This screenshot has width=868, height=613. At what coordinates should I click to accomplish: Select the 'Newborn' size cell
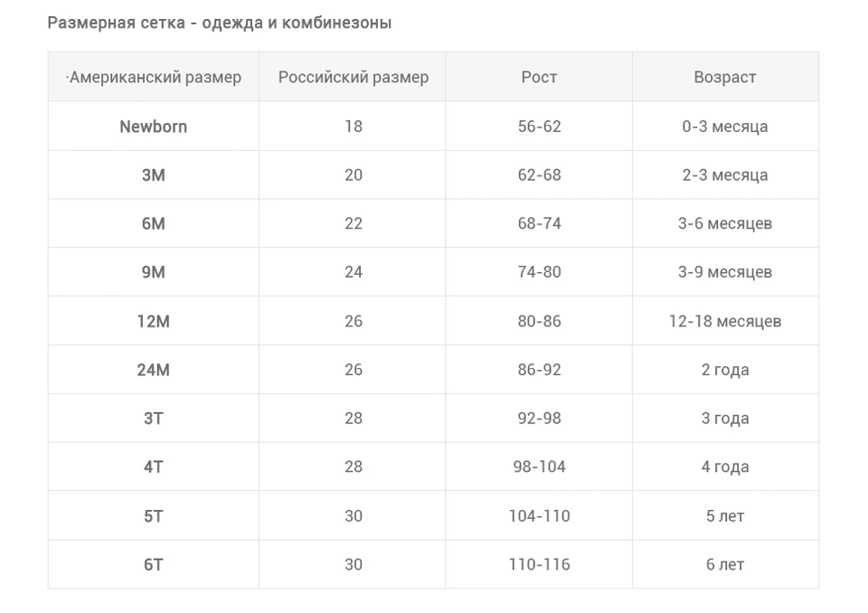(x=154, y=127)
